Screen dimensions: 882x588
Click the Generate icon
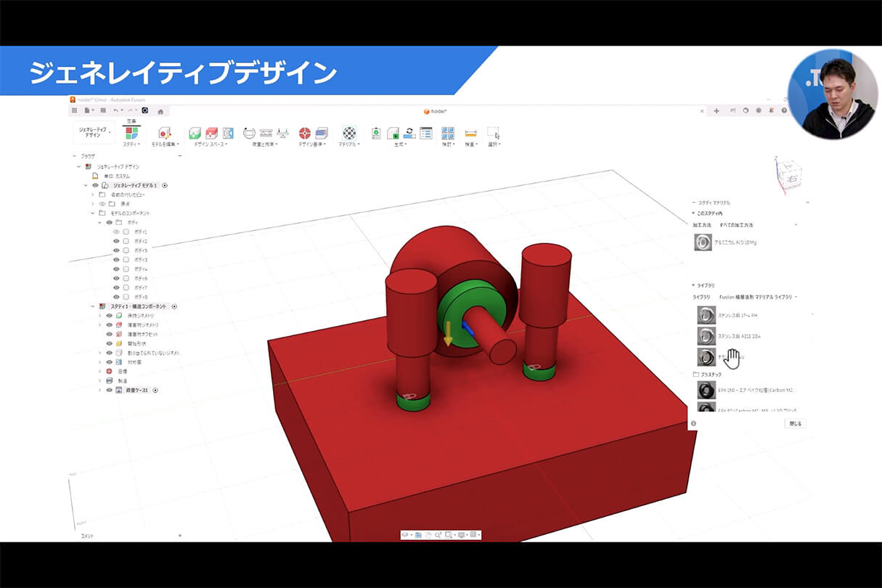point(393,133)
